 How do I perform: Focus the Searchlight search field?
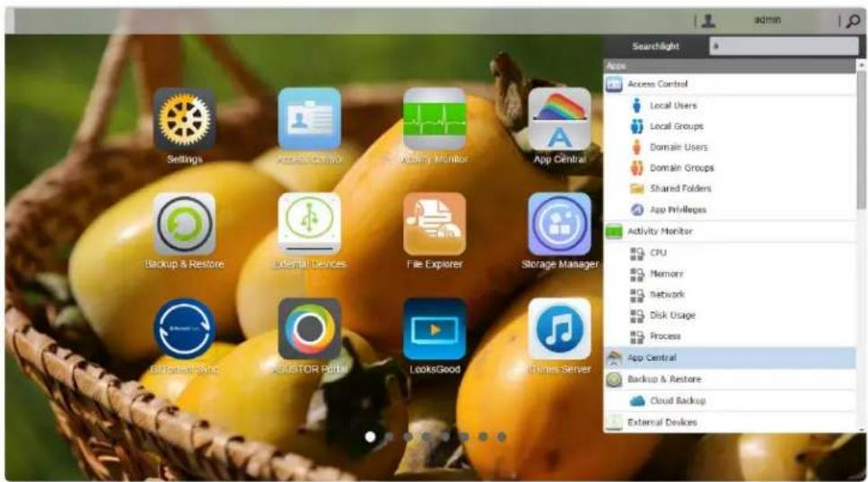(784, 47)
